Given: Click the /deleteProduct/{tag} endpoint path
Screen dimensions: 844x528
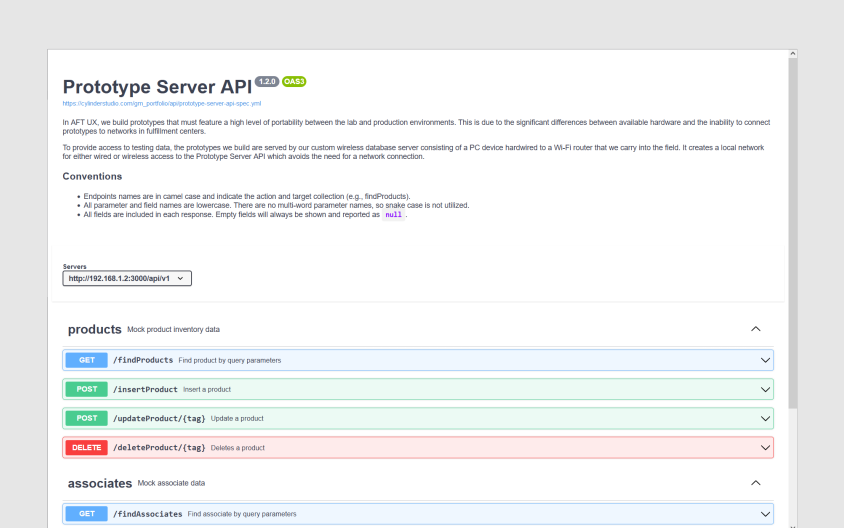Looking at the screenshot, I should pyautogui.click(x=159, y=447).
